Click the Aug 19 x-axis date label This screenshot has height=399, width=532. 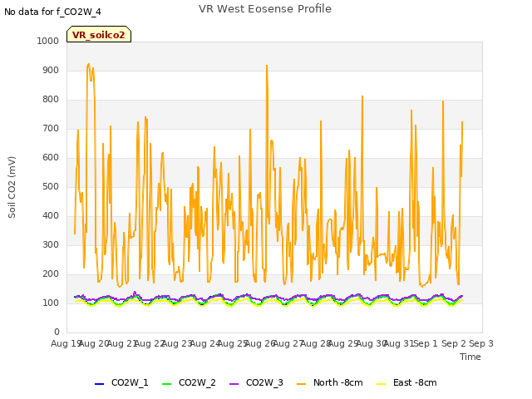(65, 343)
